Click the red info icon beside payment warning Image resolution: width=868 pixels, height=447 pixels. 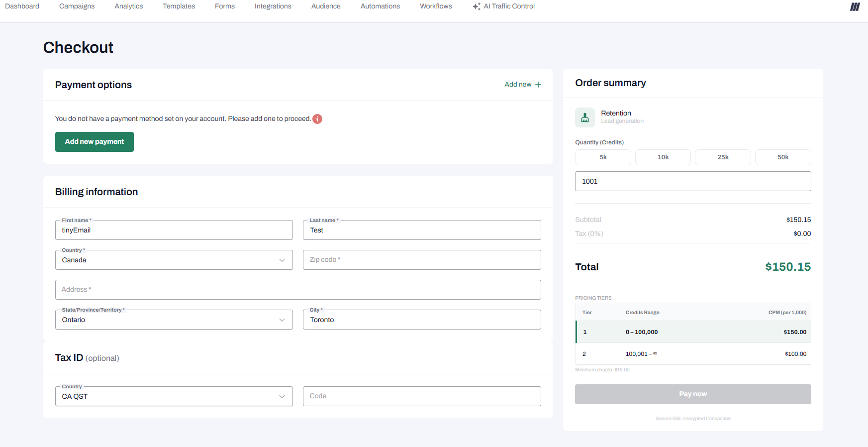point(317,119)
